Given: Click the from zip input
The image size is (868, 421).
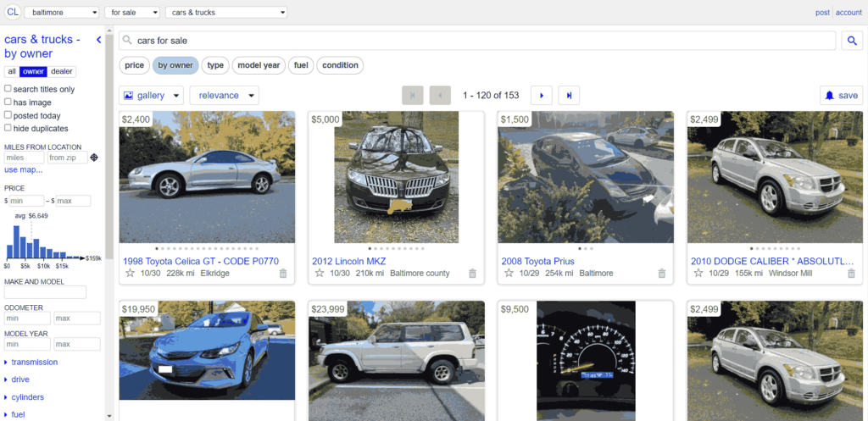Looking at the screenshot, I should 67,158.
